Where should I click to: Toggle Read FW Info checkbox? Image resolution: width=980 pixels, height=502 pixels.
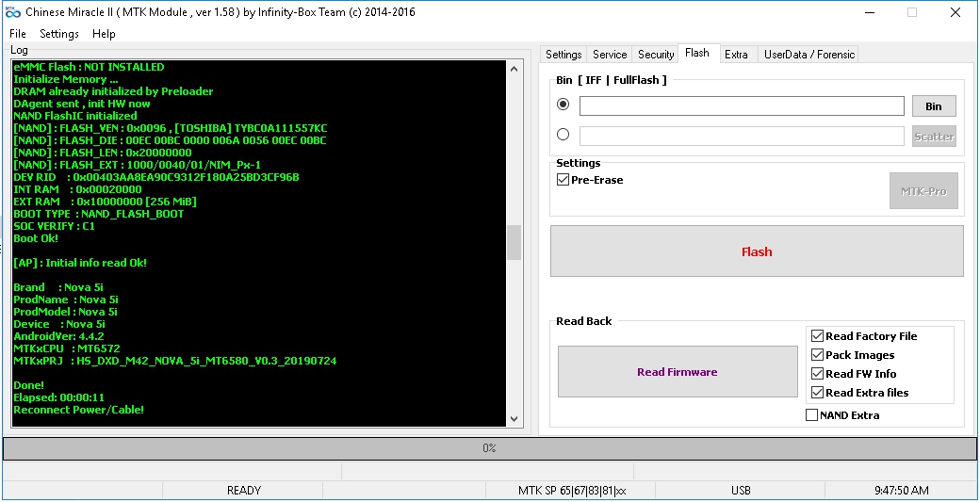coord(853,373)
